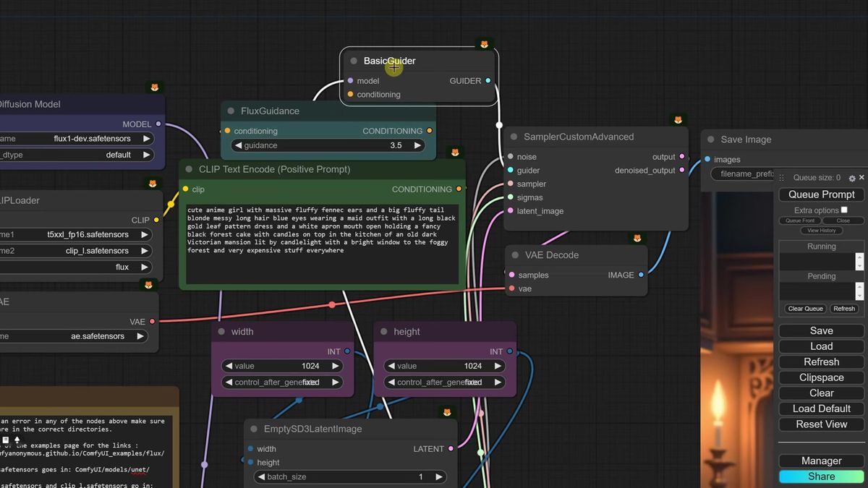This screenshot has width=868, height=488.
Task: Click the fox badge above CLIPLoader node
Action: click(x=152, y=184)
